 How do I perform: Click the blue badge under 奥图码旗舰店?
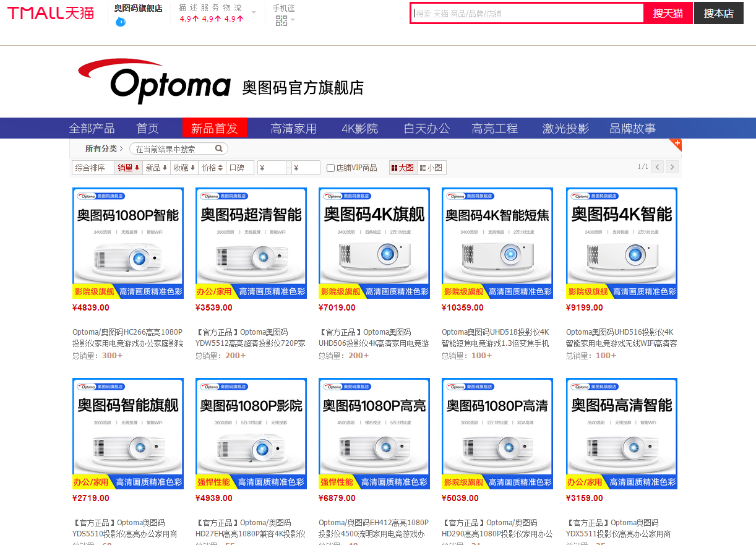click(x=121, y=22)
